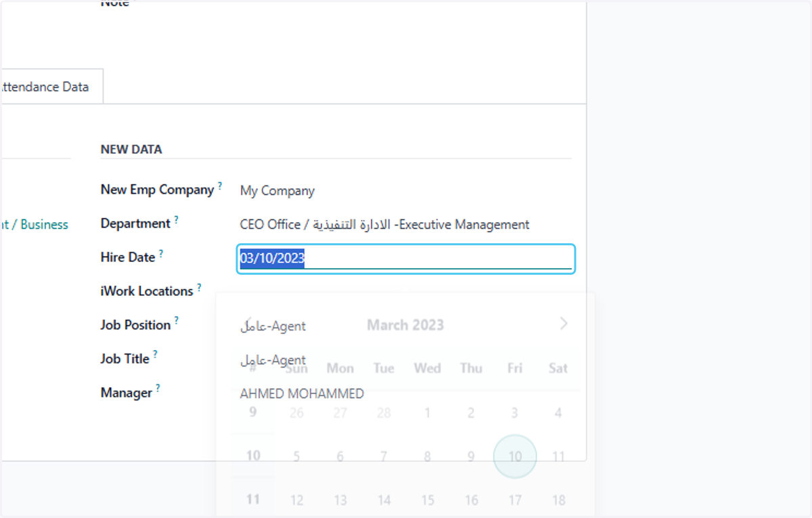The width and height of the screenshot is (812, 518).
Task: Show help tooltip for Job Position
Action: click(x=176, y=321)
